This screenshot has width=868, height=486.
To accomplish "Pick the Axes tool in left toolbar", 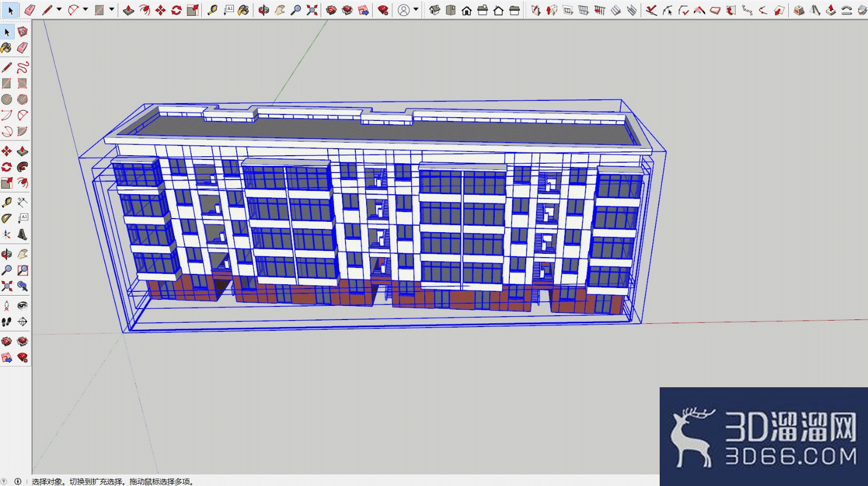I will click(x=7, y=234).
